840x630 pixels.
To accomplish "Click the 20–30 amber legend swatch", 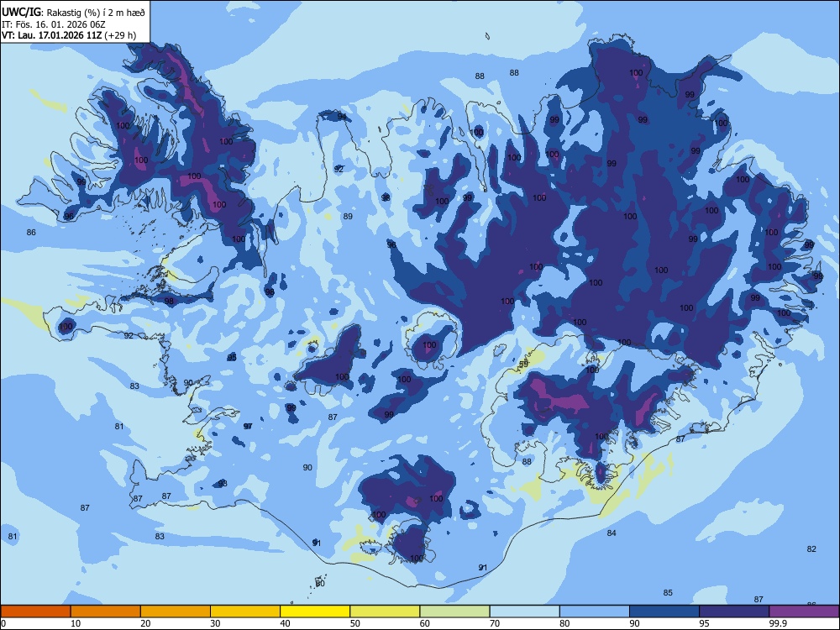I will click(176, 612).
